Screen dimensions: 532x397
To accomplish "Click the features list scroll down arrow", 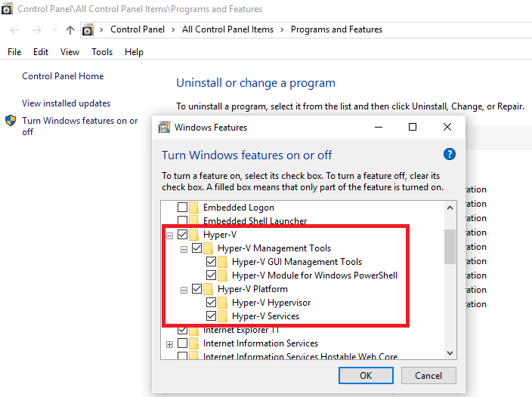I will 450,353.
